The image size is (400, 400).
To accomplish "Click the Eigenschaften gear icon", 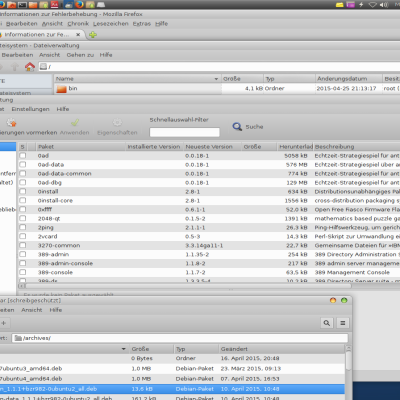I will (117, 123).
